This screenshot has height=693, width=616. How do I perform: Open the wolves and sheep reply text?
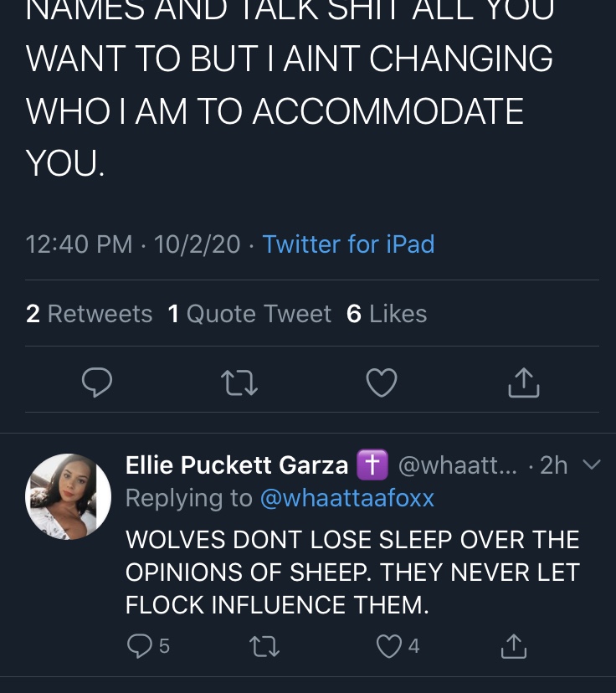[352, 572]
